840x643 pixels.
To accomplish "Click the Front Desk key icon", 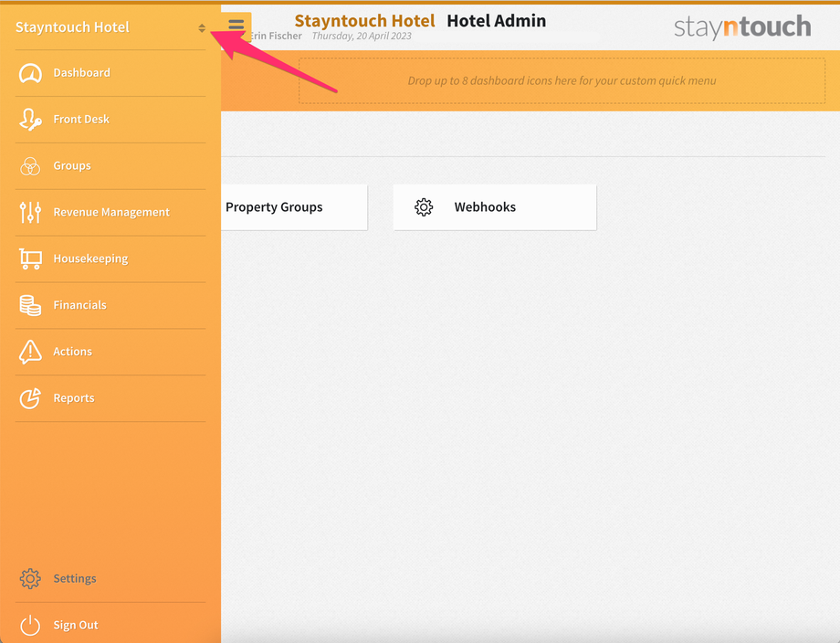I will [x=30, y=120].
